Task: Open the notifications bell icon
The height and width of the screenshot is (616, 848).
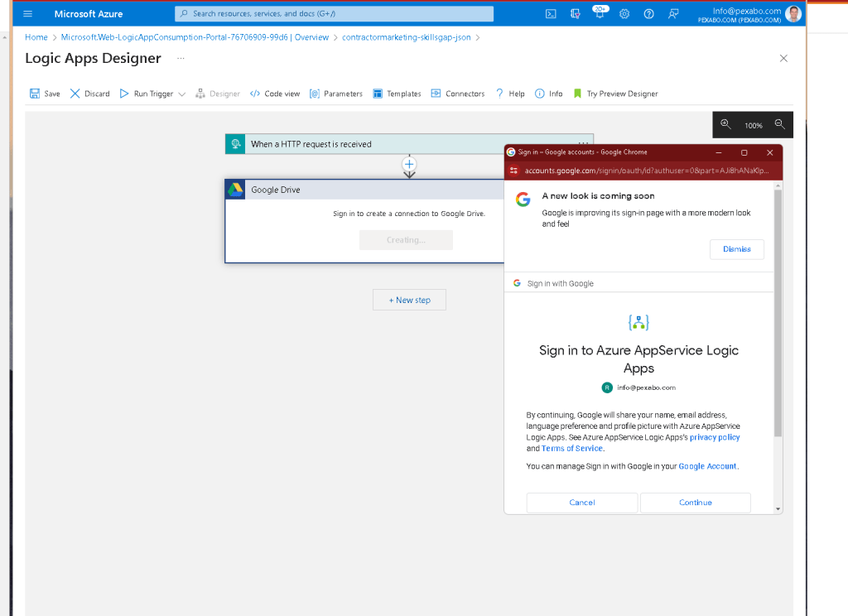Action: pyautogui.click(x=600, y=13)
